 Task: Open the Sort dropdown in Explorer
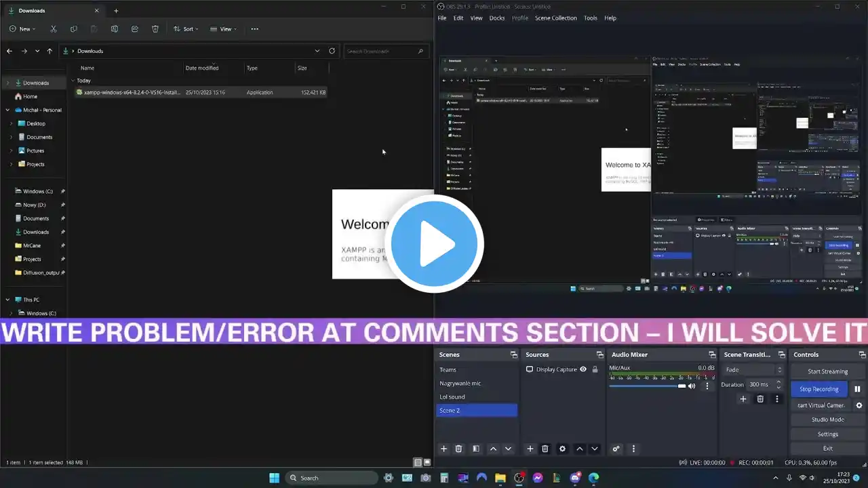[186, 29]
